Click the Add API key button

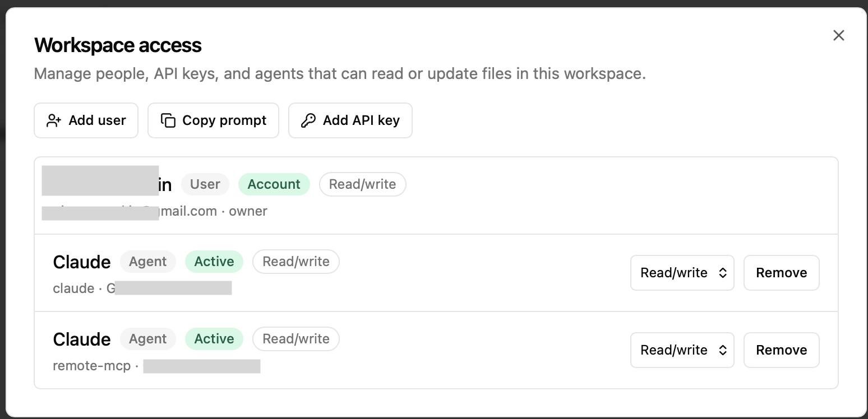(x=350, y=120)
